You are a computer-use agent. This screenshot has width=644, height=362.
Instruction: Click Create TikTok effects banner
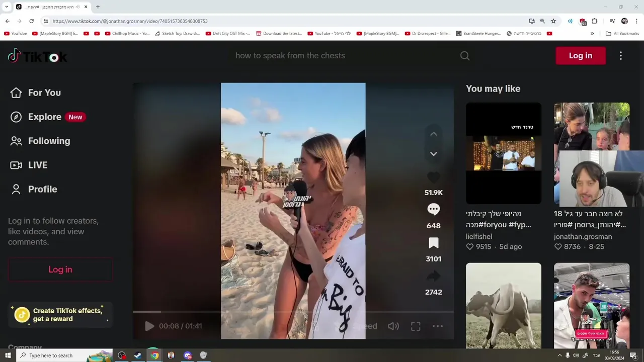click(x=60, y=315)
